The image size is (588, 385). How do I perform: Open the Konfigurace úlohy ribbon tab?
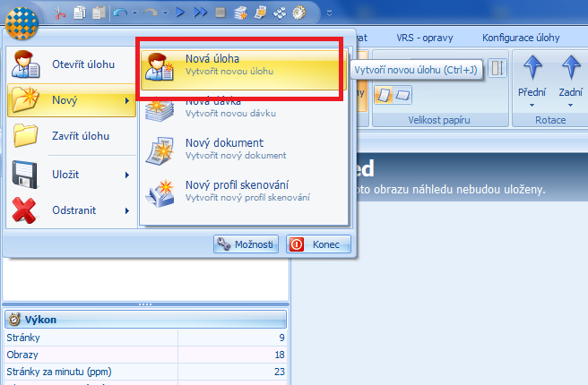pyautogui.click(x=521, y=38)
